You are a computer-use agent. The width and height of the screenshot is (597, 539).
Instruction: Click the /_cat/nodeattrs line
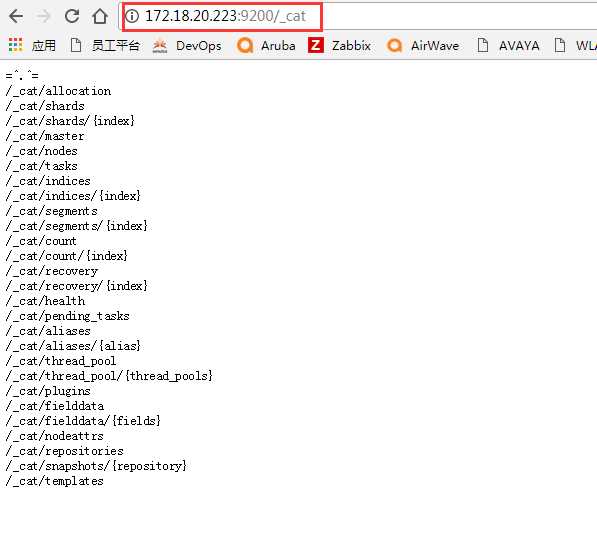(54, 436)
